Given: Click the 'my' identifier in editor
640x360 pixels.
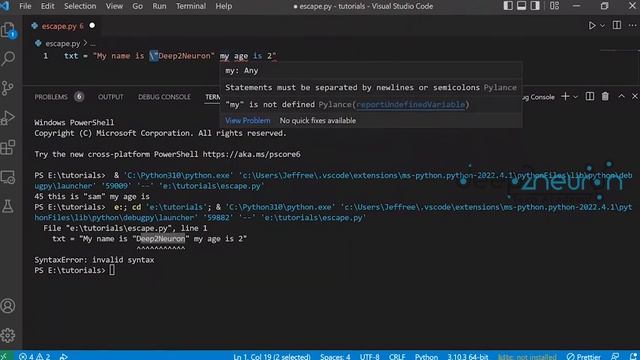Looking at the screenshot, I should (x=224, y=56).
